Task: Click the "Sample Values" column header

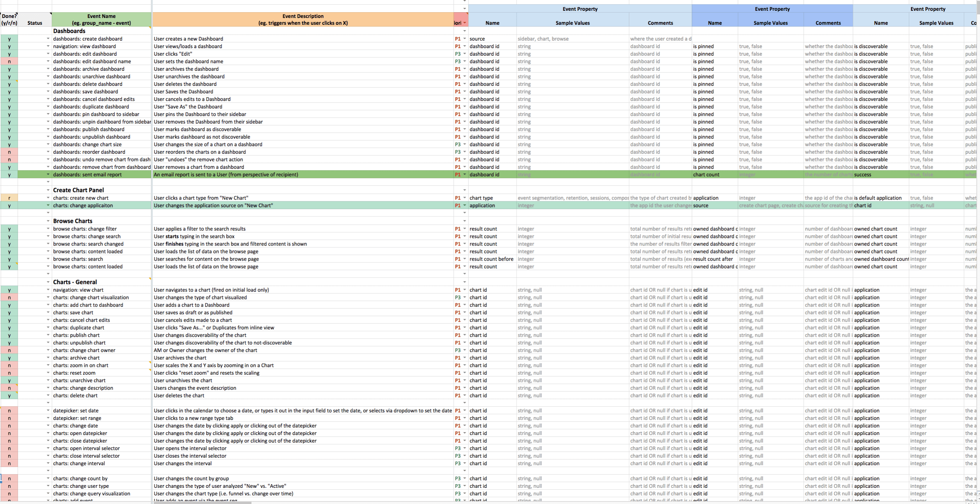Action: tap(573, 23)
